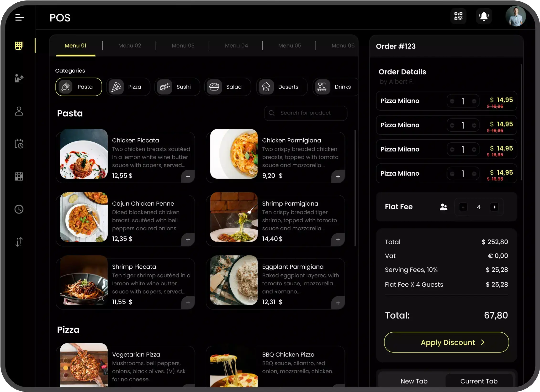Click the Apply Discount button
The image size is (540, 392).
pos(446,342)
